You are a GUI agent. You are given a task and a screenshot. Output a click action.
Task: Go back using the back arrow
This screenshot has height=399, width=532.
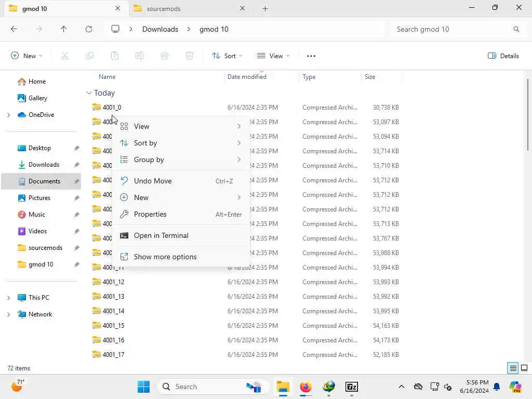pyautogui.click(x=14, y=29)
